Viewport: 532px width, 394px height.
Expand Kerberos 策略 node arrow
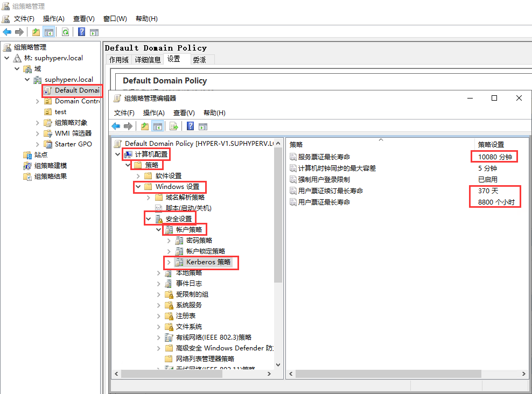pyautogui.click(x=169, y=262)
